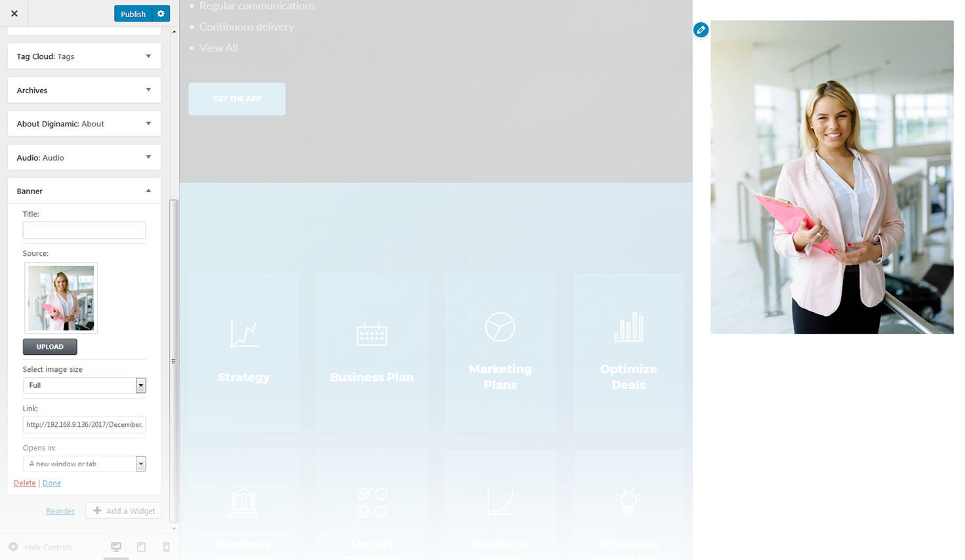The image size is (965, 560).
Task: Switch to desktop preview device icon
Action: 116,547
